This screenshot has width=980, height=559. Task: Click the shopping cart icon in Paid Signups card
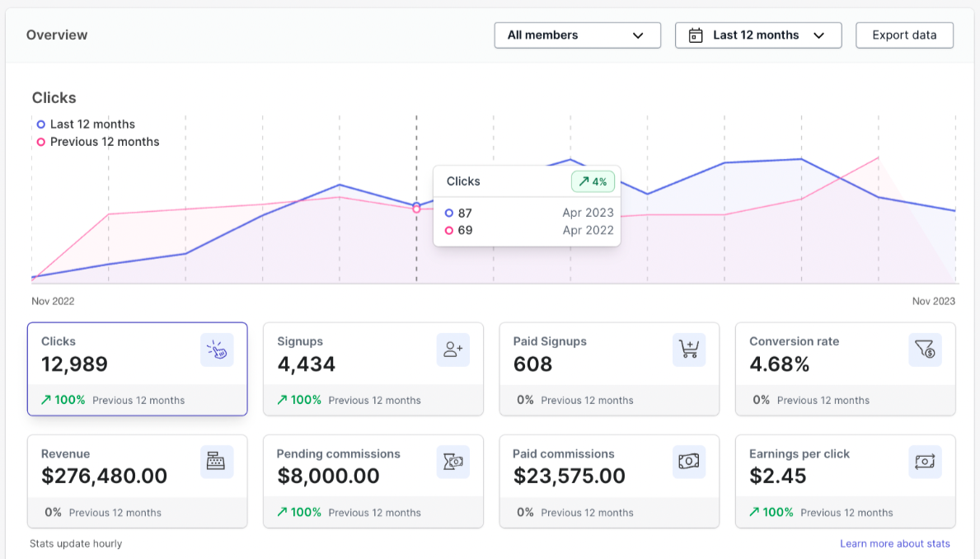pyautogui.click(x=689, y=350)
